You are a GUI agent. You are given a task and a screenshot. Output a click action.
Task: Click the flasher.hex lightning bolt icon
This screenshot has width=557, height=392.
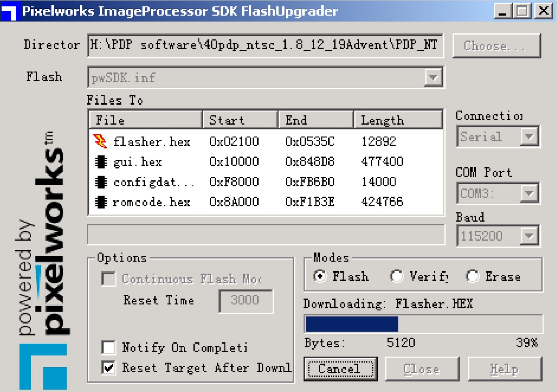[x=100, y=141]
